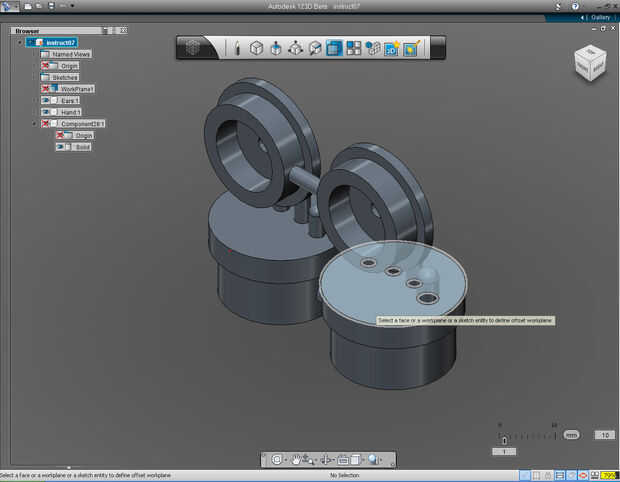
Task: Click the Pan hand icon in the navigation bar
Action: click(297, 459)
